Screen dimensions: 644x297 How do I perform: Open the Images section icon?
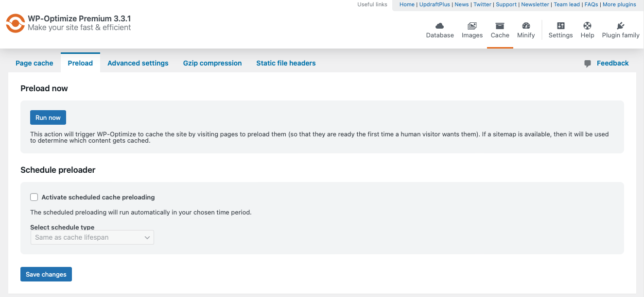(472, 26)
